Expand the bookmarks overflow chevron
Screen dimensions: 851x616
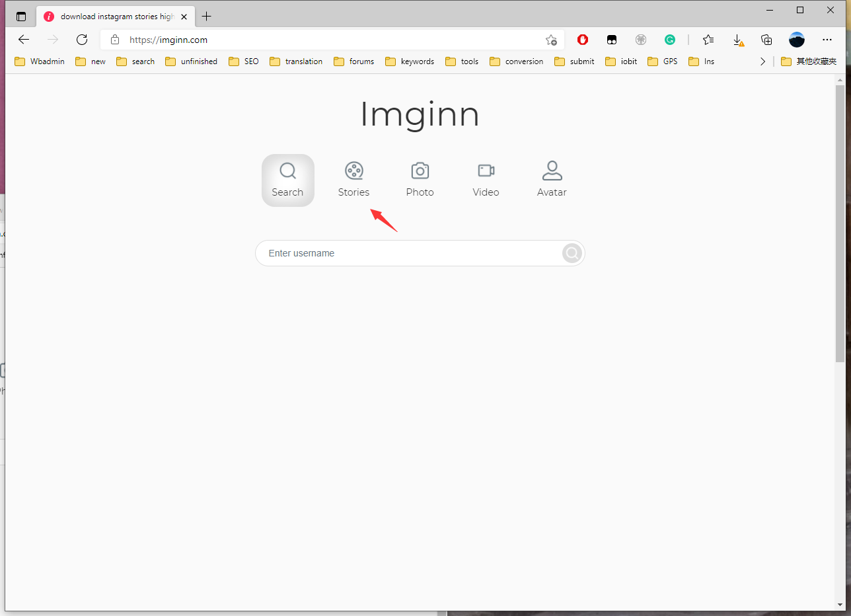click(x=762, y=61)
